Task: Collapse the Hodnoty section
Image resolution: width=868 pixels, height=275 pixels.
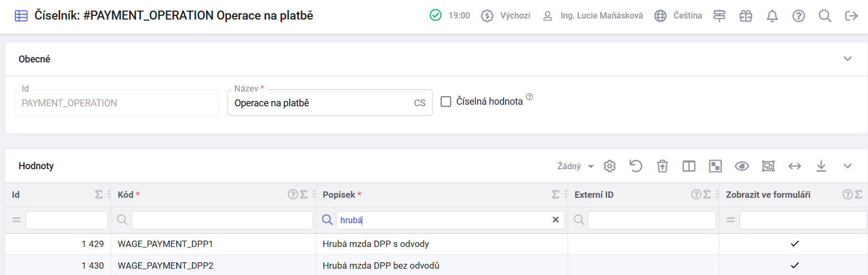Action: (x=848, y=166)
